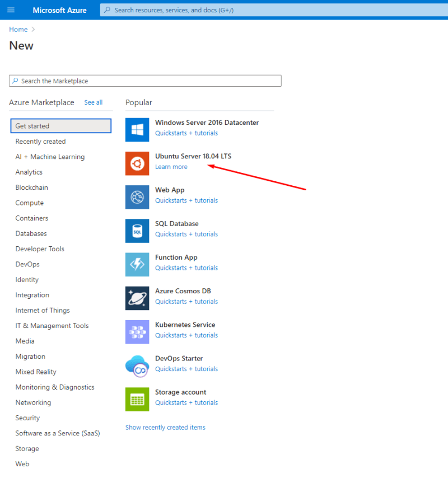This screenshot has height=497, width=448.
Task: Open Storage category in sidebar
Action: click(27, 449)
